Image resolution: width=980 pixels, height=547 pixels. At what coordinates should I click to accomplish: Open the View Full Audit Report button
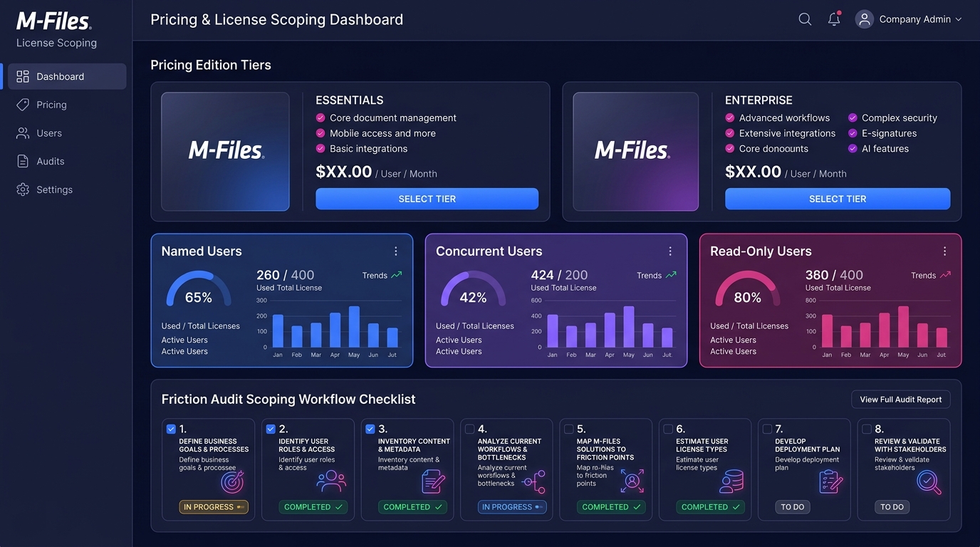[900, 400]
